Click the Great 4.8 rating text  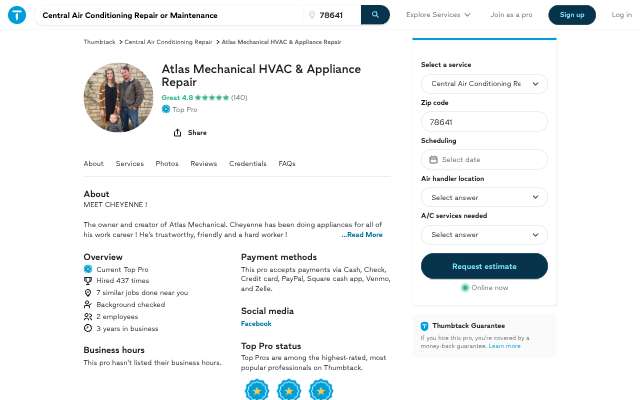coord(177,98)
